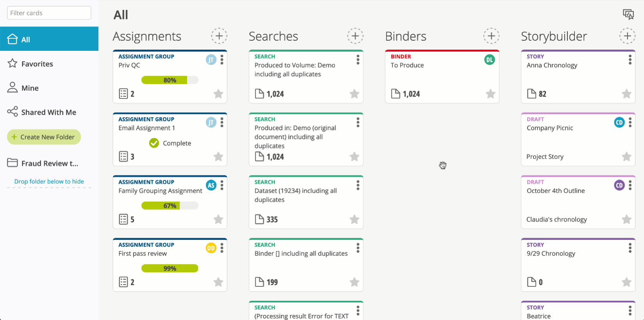Image resolution: width=644 pixels, height=320 pixels.
Task: Open Shared With Me in sidebar
Action: point(49,112)
